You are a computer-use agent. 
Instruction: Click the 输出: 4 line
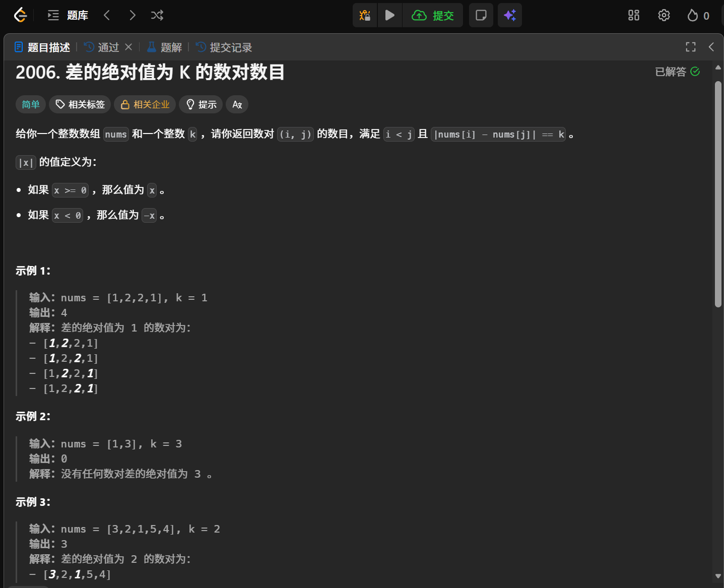click(48, 313)
